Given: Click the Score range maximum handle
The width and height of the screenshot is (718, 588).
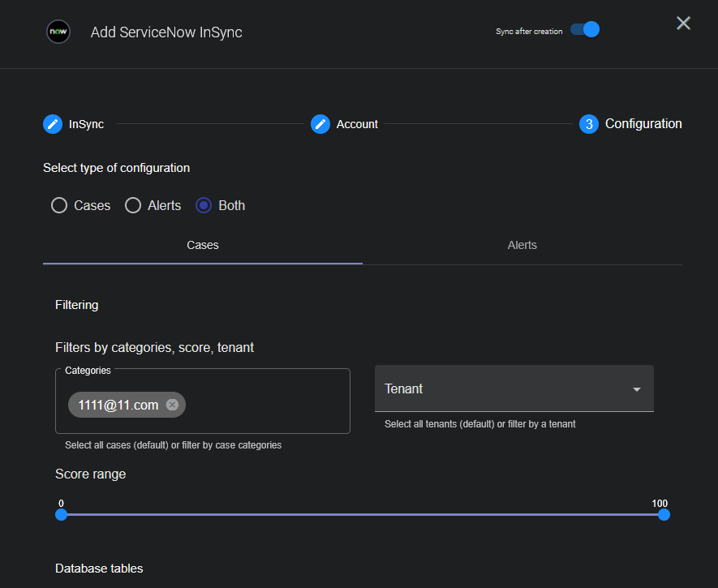Looking at the screenshot, I should (664, 514).
